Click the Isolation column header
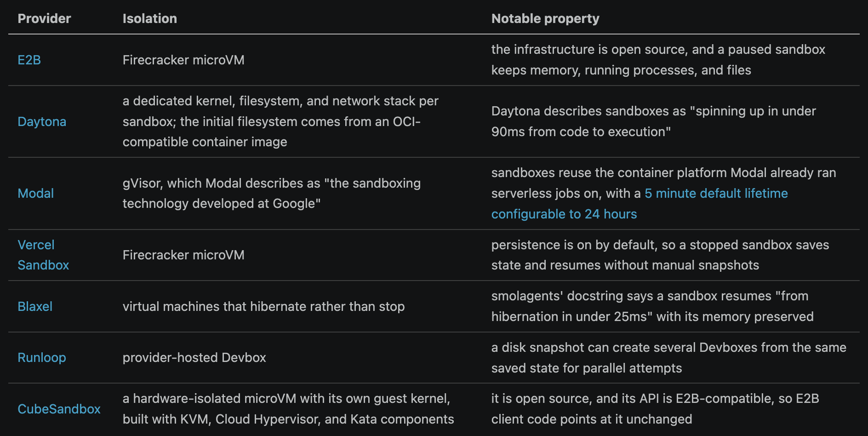This screenshot has height=436, width=868. [149, 18]
